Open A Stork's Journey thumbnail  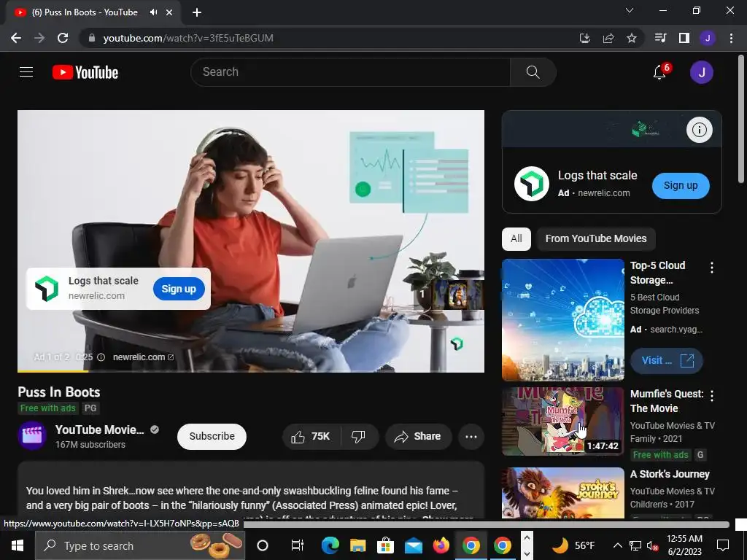tap(562, 493)
